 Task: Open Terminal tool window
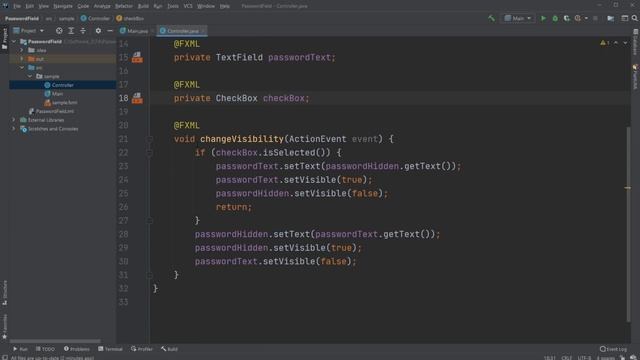point(110,349)
